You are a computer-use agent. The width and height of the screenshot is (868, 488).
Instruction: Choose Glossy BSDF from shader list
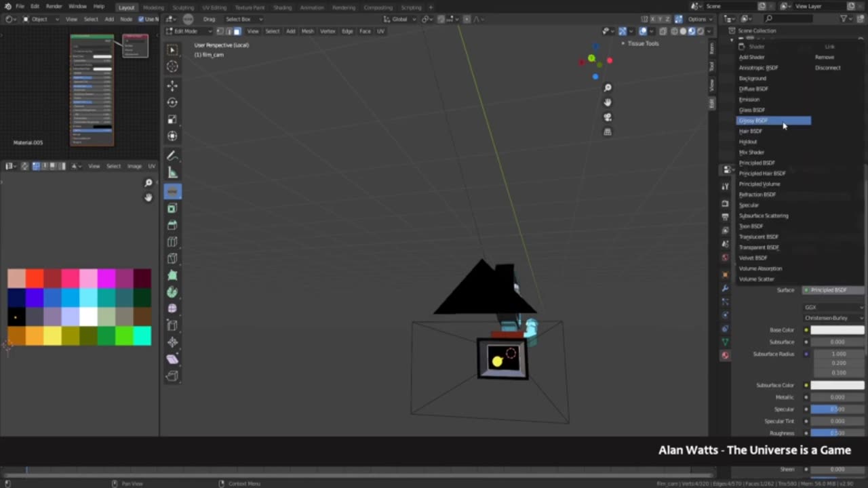(773, 121)
